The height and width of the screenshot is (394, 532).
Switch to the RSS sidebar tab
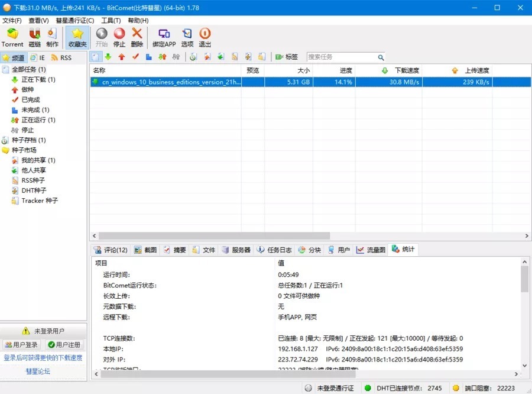[x=61, y=58]
